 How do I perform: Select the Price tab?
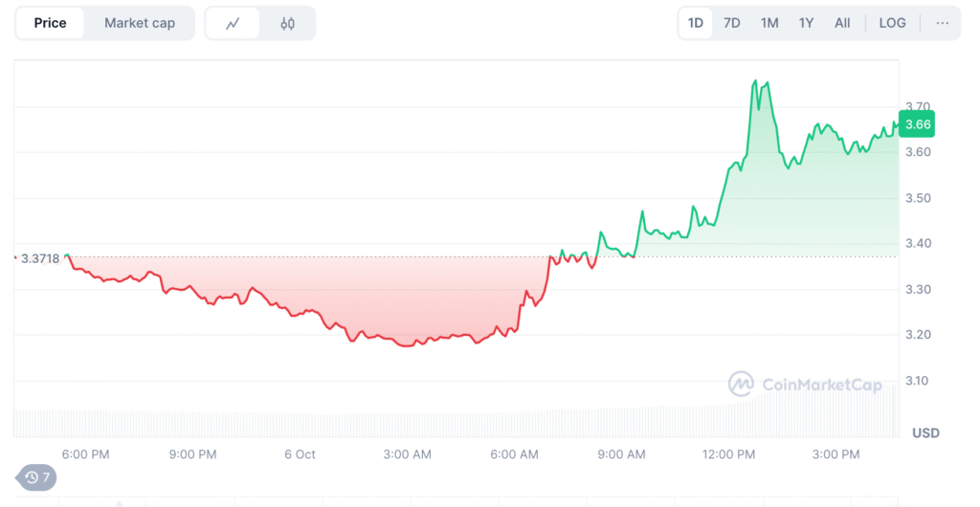point(50,23)
